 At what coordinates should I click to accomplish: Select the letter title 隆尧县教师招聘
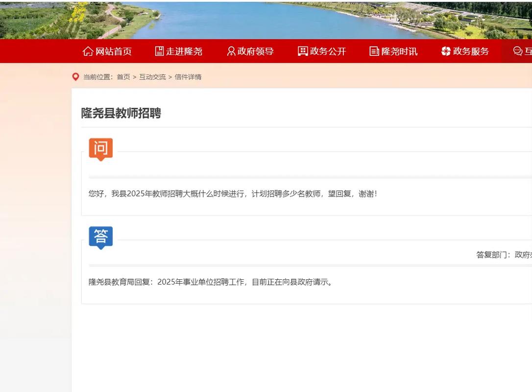(x=122, y=113)
